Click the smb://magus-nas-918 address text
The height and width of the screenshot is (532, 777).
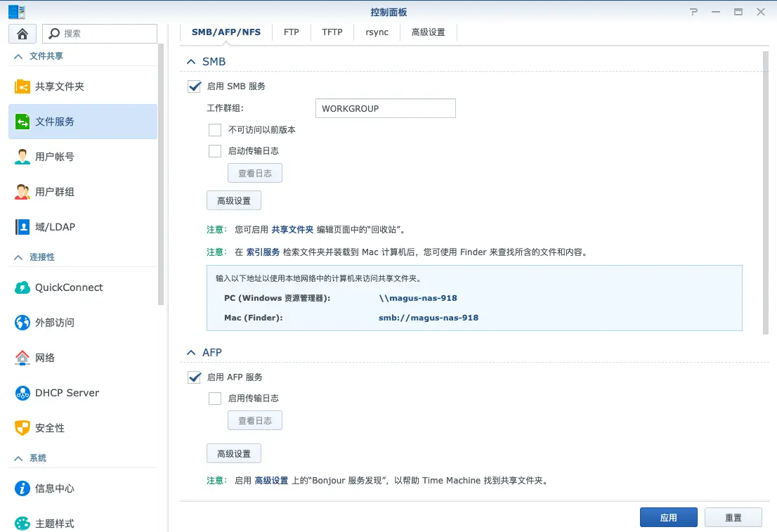point(429,318)
